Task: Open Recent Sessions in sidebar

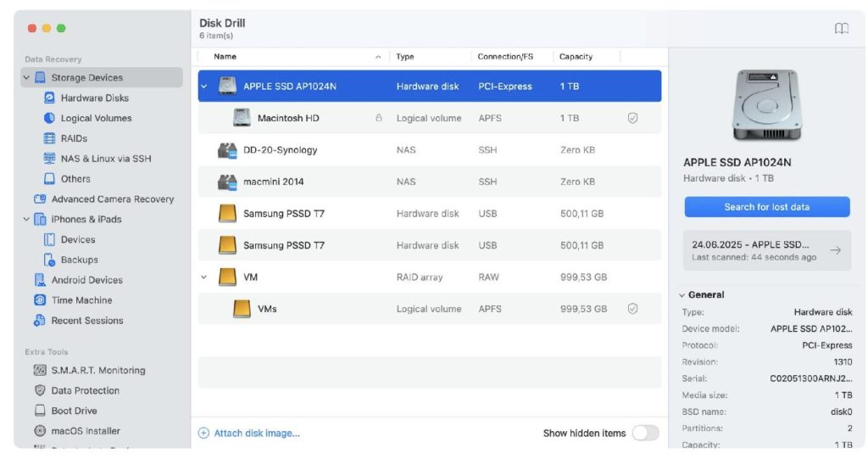Action: [x=87, y=321]
